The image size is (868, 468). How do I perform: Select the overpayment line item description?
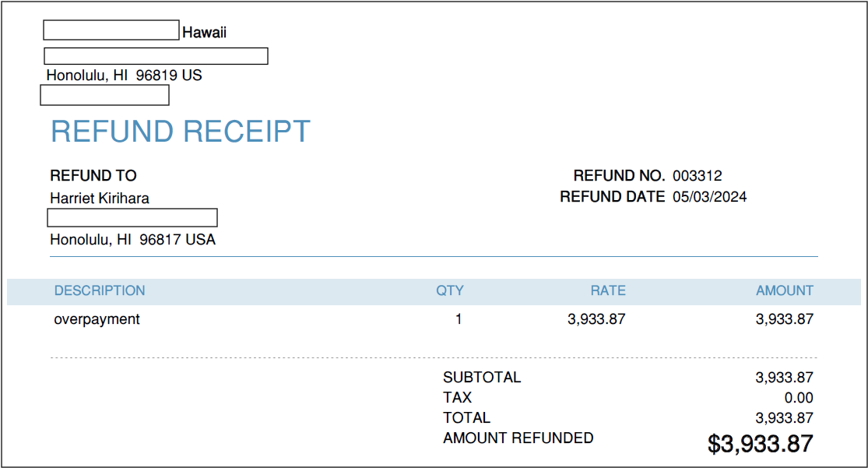pyautogui.click(x=97, y=319)
